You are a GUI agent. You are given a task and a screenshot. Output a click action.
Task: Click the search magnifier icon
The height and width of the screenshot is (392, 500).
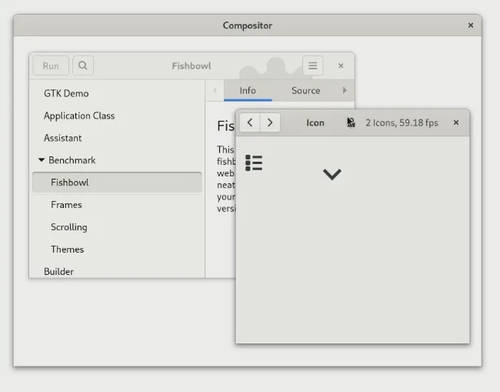[83, 66]
